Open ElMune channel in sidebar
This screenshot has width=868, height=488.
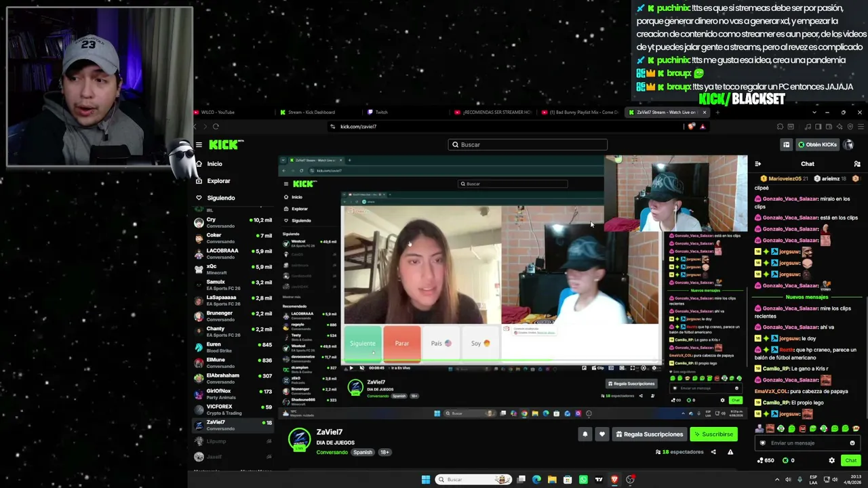tap(233, 363)
